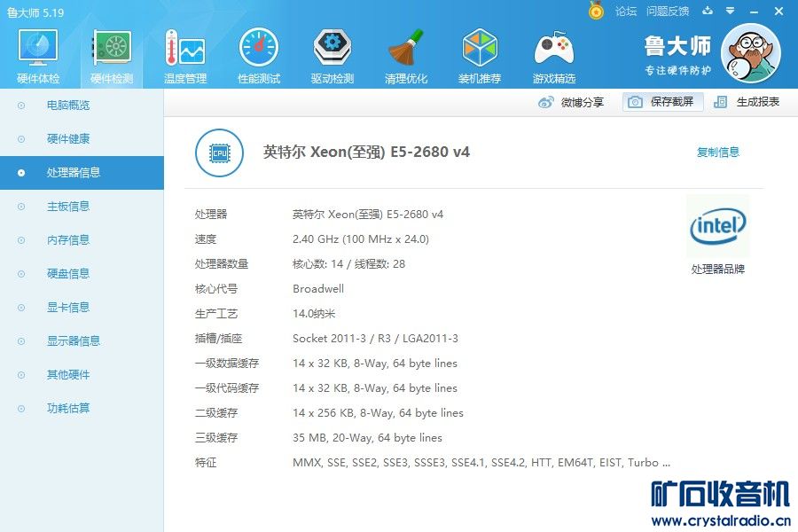798x532 pixels.
Task: Click the radio bullet beside 硬盘信息
Action: coord(21,273)
